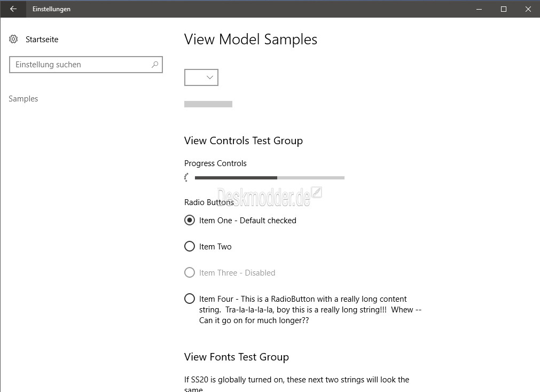Minimize the Einstellungen window

(479, 9)
